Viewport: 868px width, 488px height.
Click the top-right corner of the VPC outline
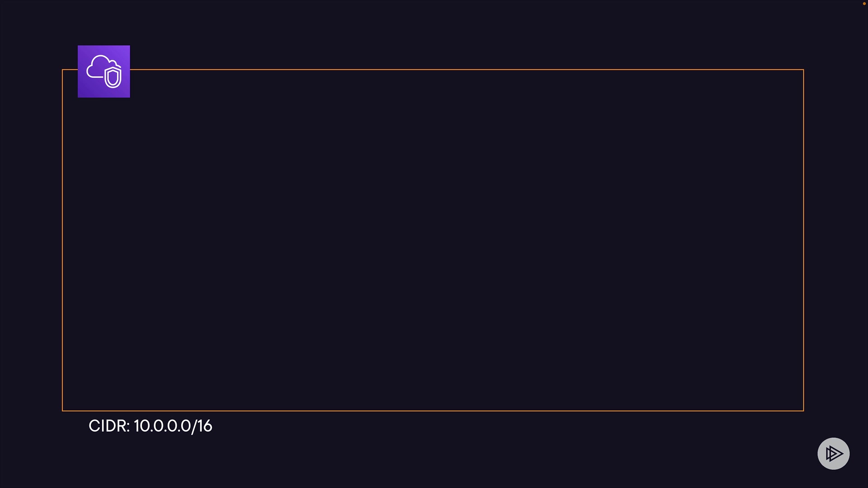803,70
